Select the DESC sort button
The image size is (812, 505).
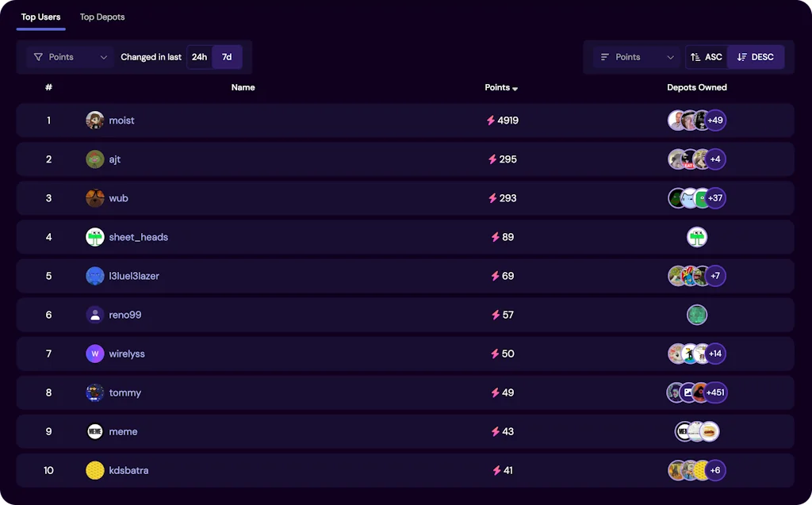(x=756, y=57)
